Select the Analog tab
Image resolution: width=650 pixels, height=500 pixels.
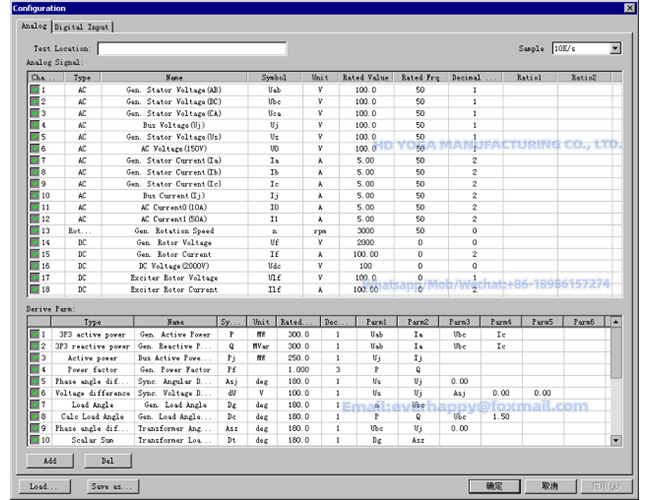(34, 27)
